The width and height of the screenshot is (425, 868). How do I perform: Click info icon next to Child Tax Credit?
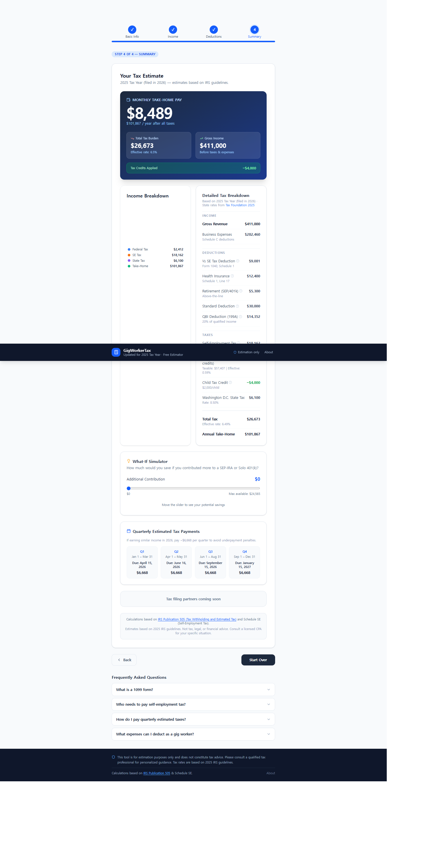(x=230, y=382)
